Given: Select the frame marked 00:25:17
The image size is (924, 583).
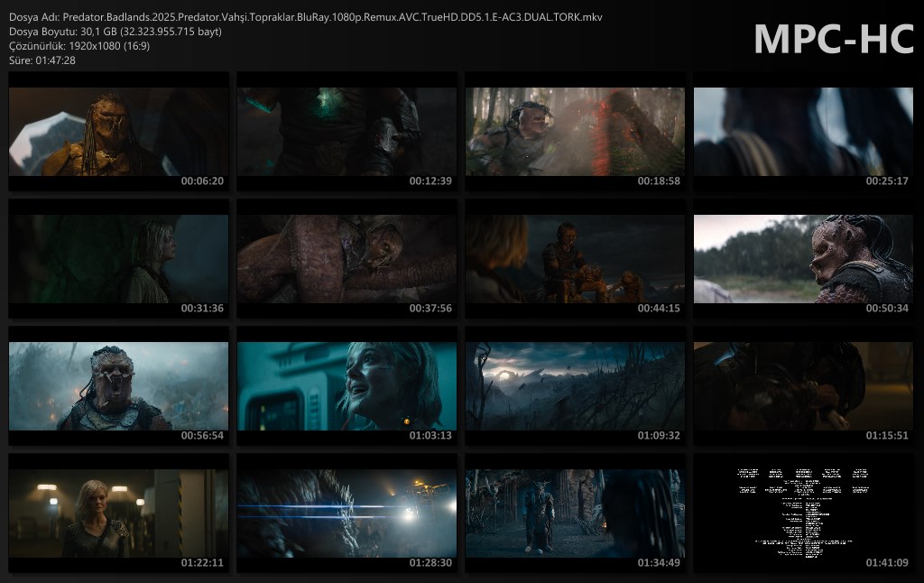Looking at the screenshot, I should (803, 132).
